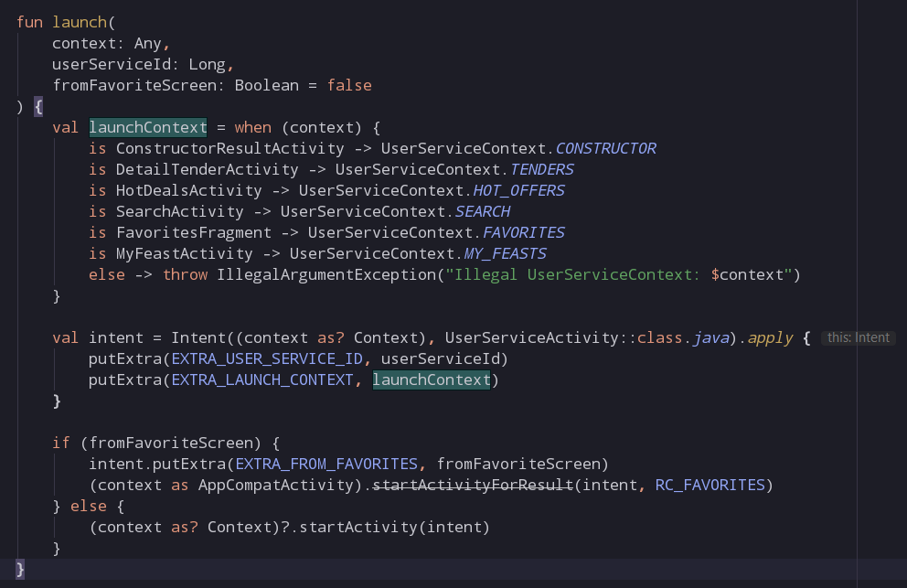
Task: Click FavoritesFragment class name
Action: [193, 232]
